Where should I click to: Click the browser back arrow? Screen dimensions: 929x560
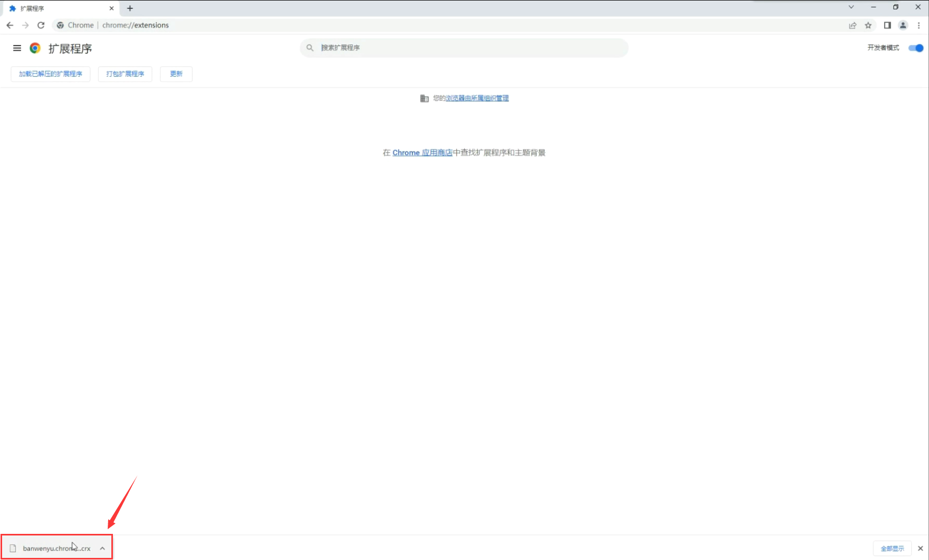coord(10,25)
